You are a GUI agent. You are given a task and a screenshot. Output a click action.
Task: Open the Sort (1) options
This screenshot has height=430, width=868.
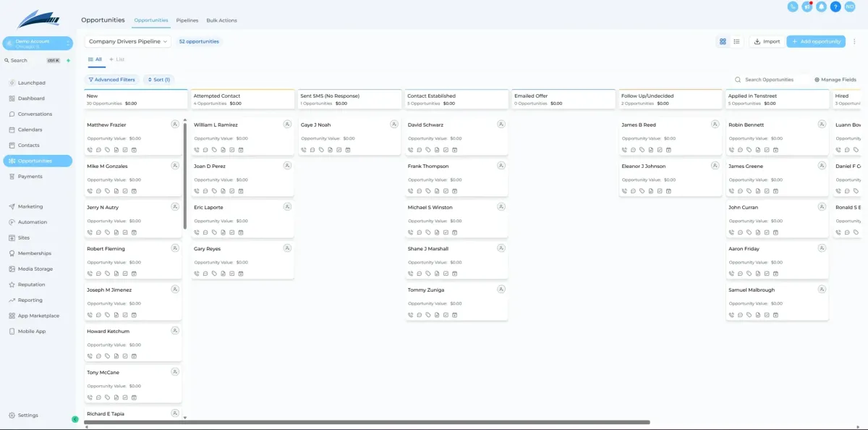pyautogui.click(x=158, y=80)
